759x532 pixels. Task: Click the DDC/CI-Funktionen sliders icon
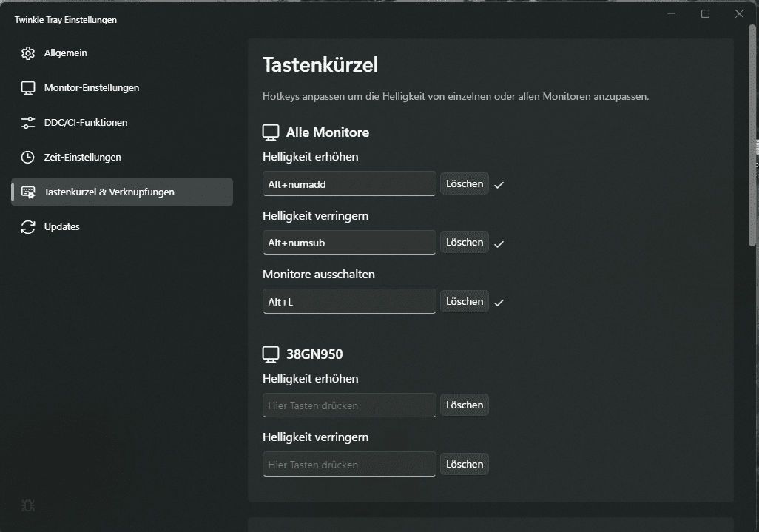(x=28, y=123)
